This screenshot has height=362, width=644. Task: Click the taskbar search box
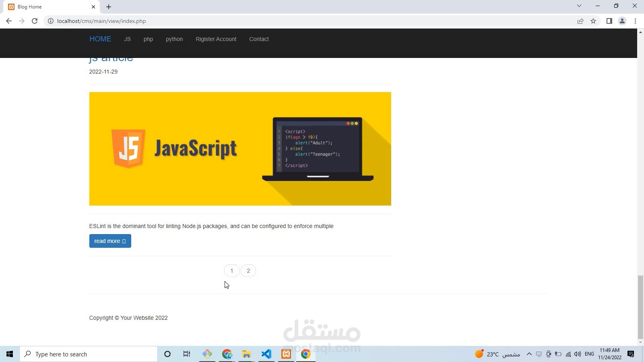[x=89, y=354]
